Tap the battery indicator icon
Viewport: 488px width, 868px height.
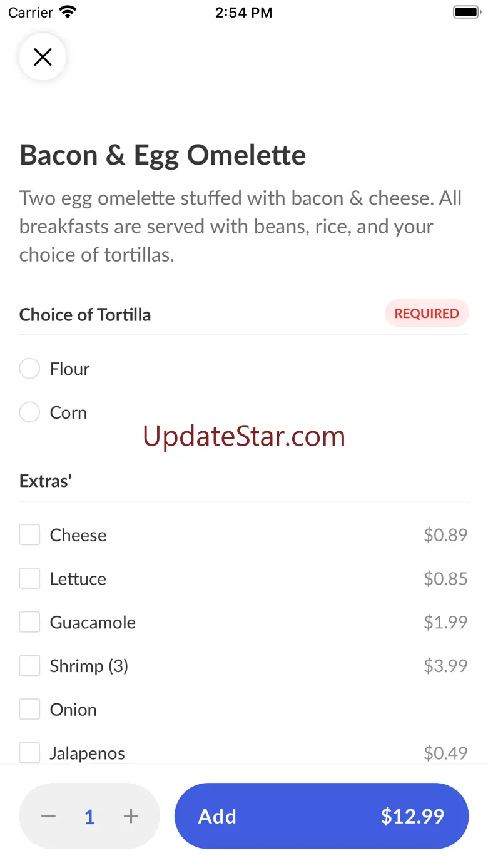point(466,12)
